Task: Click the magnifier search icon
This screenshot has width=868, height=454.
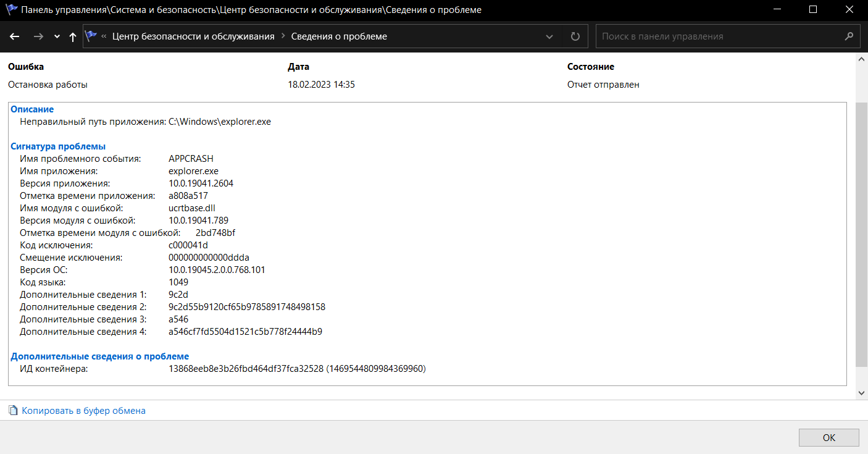Action: point(849,36)
